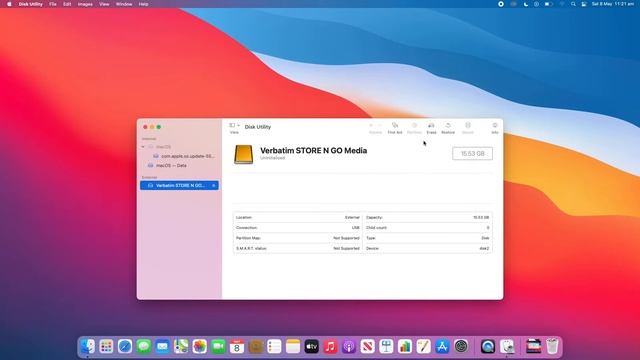Open Maps from the Dock

(x=181, y=347)
